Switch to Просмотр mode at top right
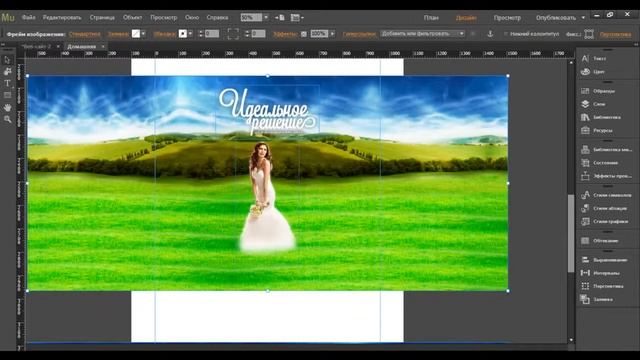This screenshot has width=640, height=360. pos(507,18)
